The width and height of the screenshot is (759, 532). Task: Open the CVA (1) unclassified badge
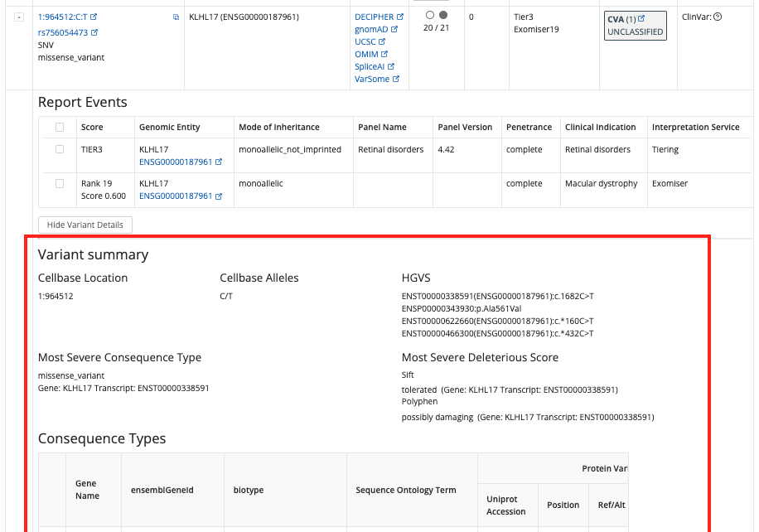635,25
